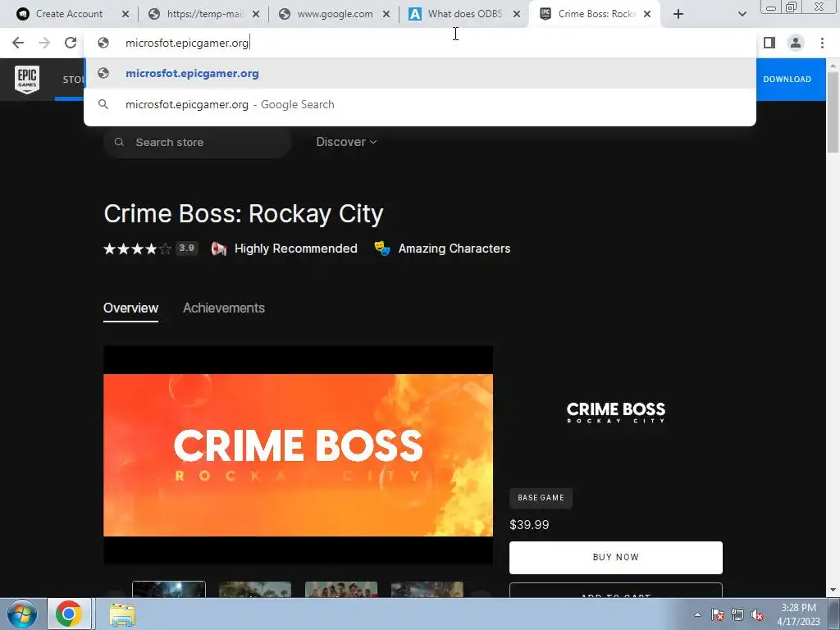Click the BASE GAME badge
This screenshot has width=840, height=630.
point(541,498)
